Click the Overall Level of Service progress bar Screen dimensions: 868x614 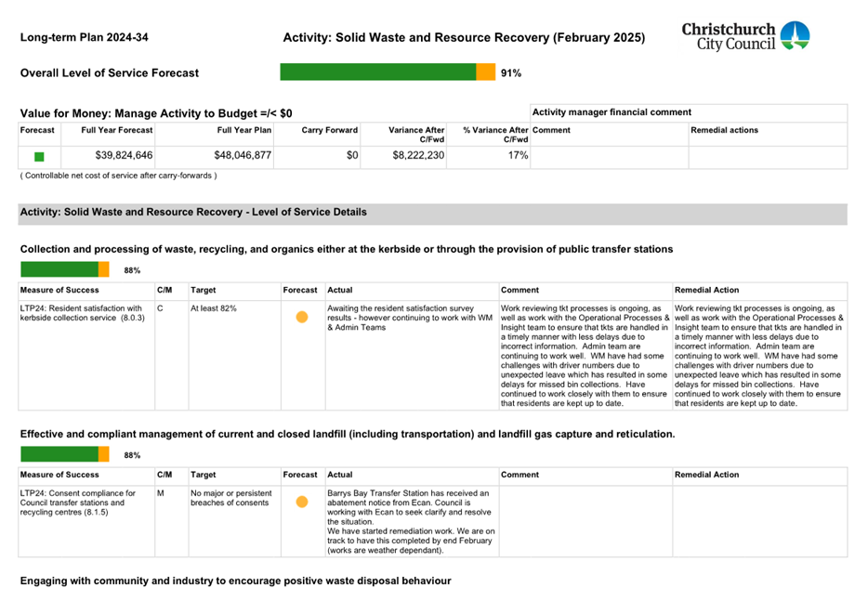pos(387,72)
